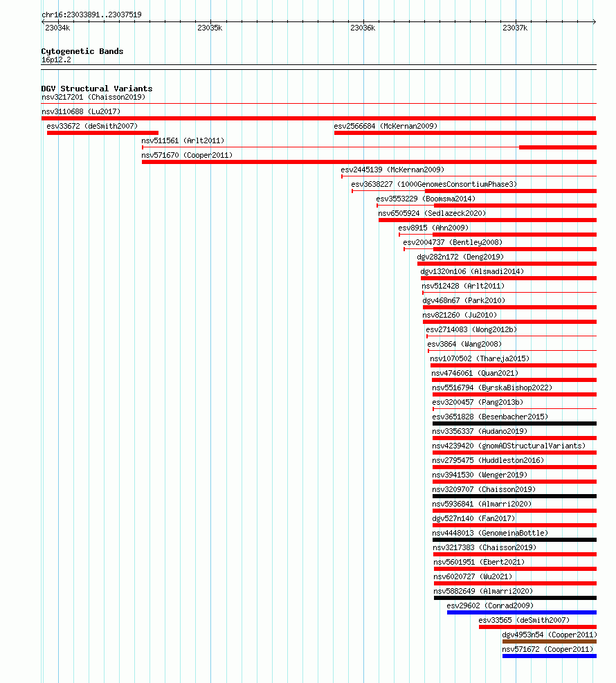Click nsv4746061 (Quan2021) label
The image size is (616, 683).
(475, 373)
